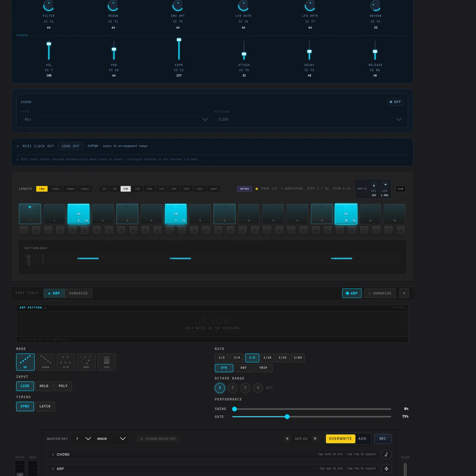The width and height of the screenshot is (476, 476).
Task: Click the FILTER CC 74 knob
Action: (48, 6)
